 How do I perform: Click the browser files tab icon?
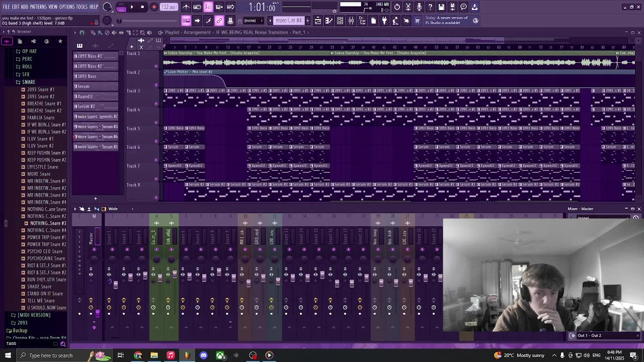point(20,41)
